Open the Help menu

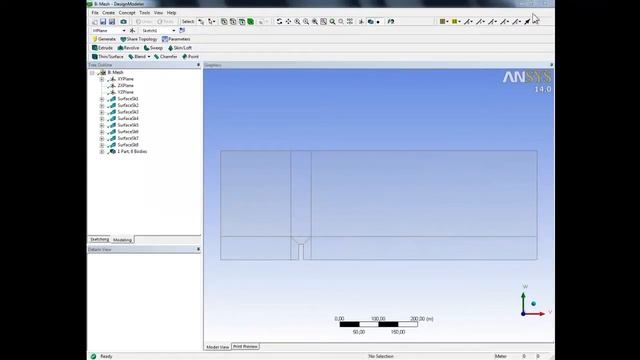click(171, 13)
